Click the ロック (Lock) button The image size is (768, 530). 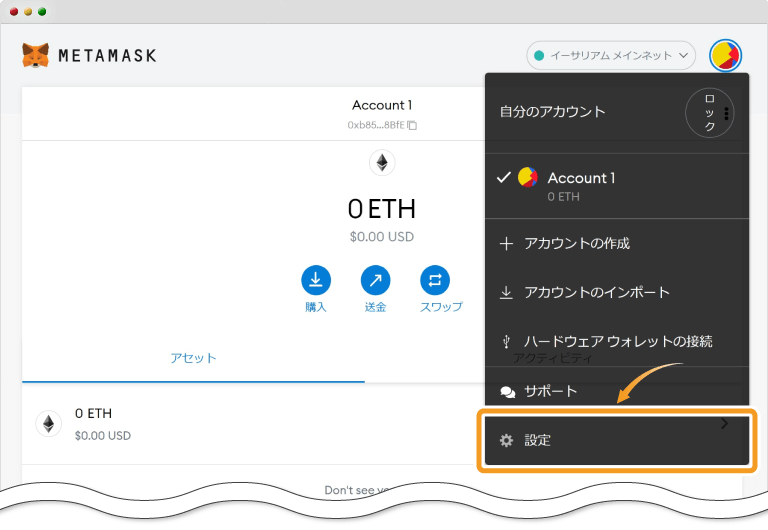coord(709,113)
